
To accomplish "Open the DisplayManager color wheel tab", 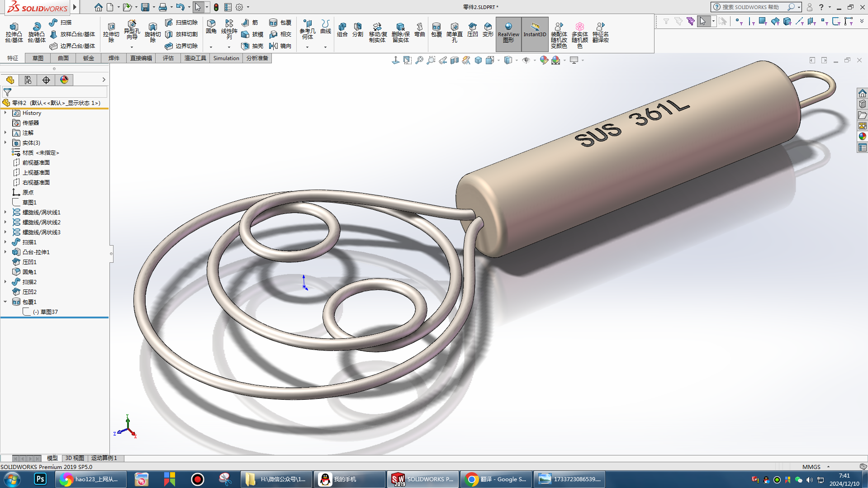I will 64,80.
